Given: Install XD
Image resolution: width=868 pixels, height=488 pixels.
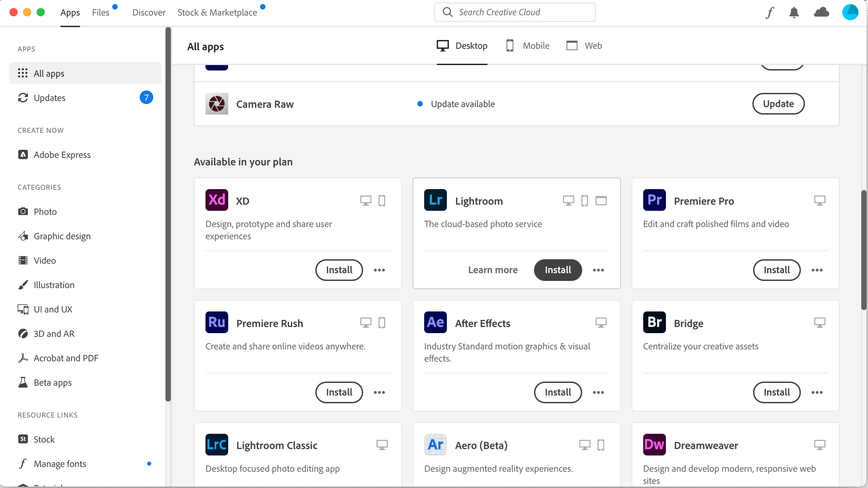Looking at the screenshot, I should (339, 270).
